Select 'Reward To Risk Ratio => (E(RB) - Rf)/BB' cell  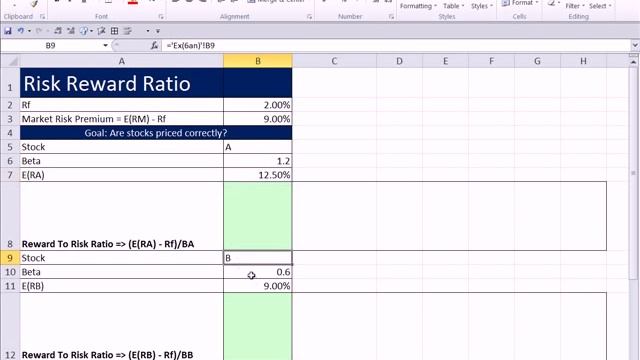pos(122,327)
